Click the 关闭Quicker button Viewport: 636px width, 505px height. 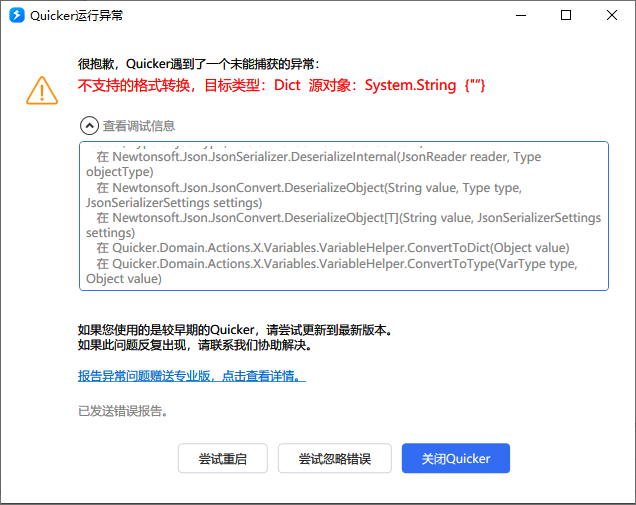click(x=456, y=458)
